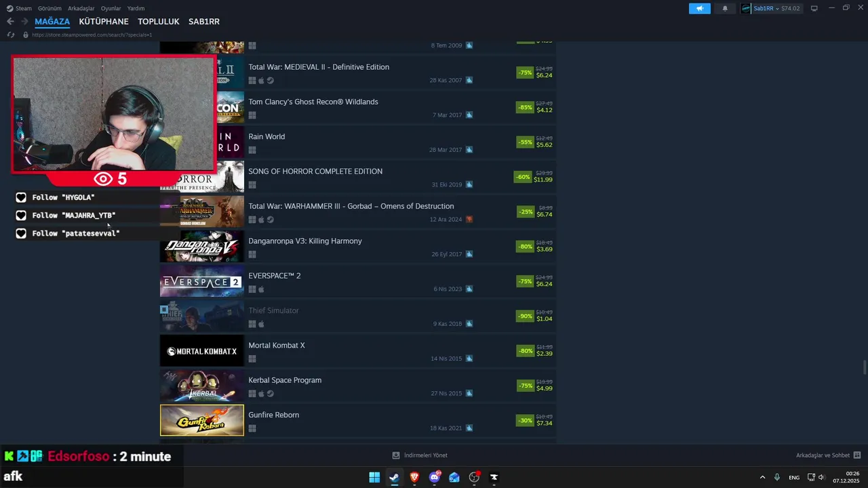Open the Steam announcements megaphone button
The height and width of the screenshot is (488, 868).
[x=699, y=8]
